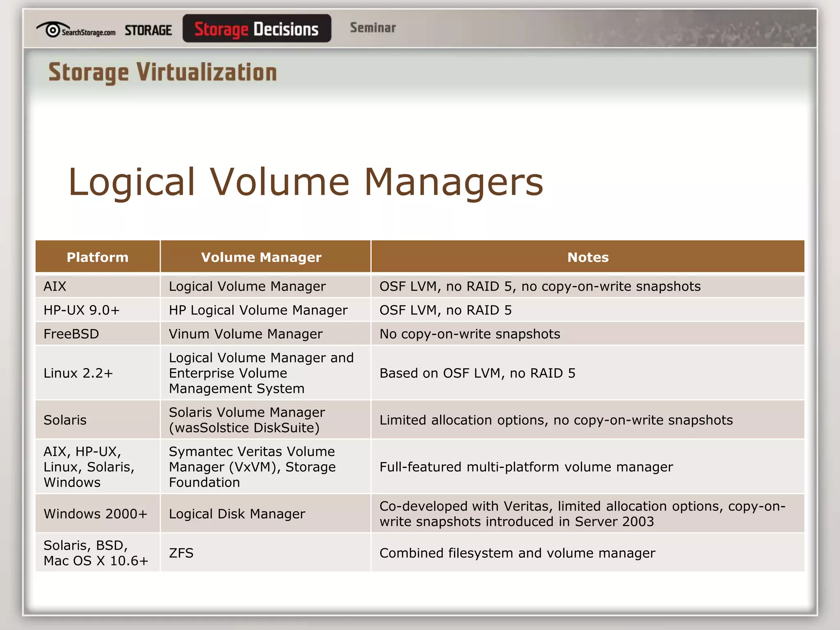
Task: Click the Storage Decisions badge
Action: pyautogui.click(x=257, y=29)
